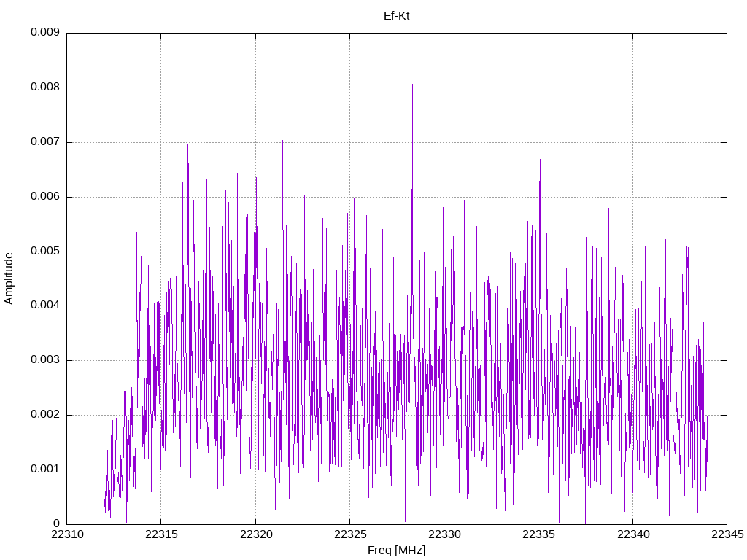
Task: Click the Amplitude axis label
Action: pos(9,279)
